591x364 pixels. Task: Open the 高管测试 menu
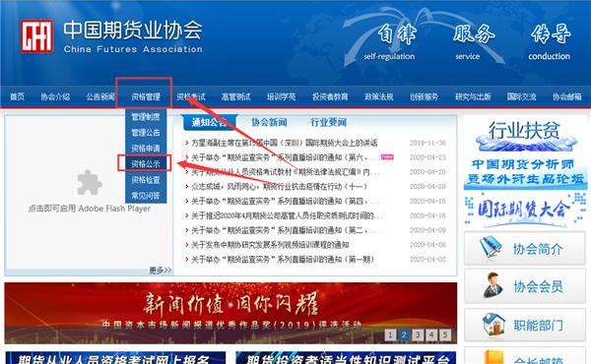(236, 96)
